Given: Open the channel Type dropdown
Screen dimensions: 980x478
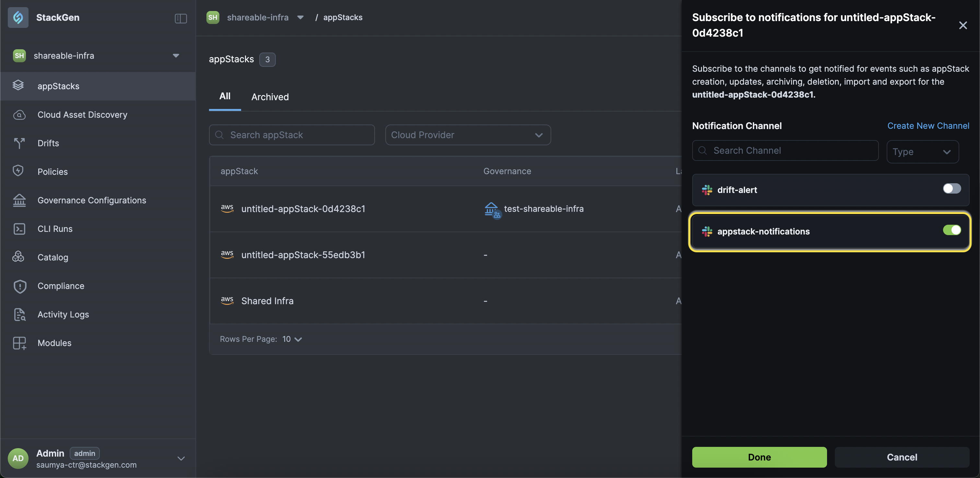Looking at the screenshot, I should [922, 151].
